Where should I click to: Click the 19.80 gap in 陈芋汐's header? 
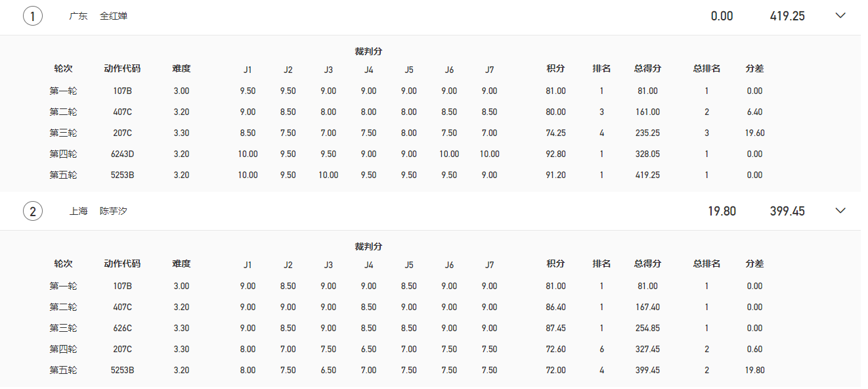click(x=722, y=211)
